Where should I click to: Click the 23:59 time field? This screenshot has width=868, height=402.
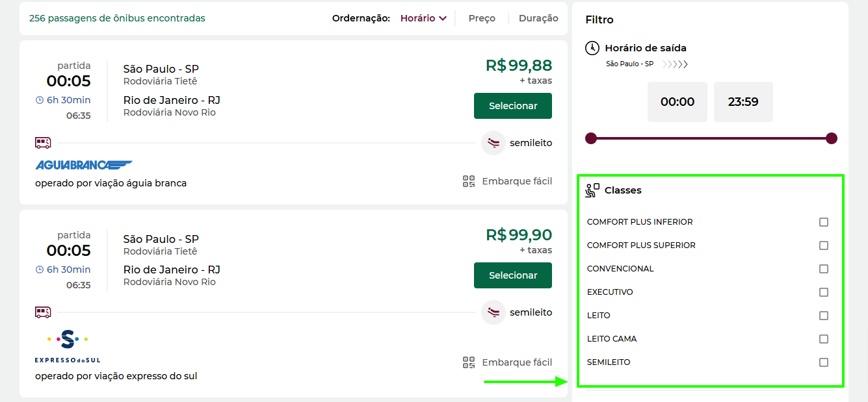pos(743,102)
